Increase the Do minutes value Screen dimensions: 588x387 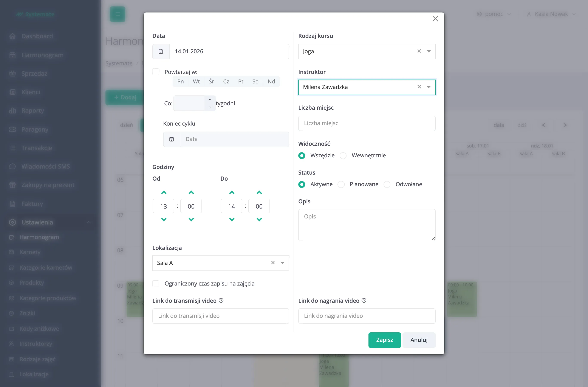(259, 192)
